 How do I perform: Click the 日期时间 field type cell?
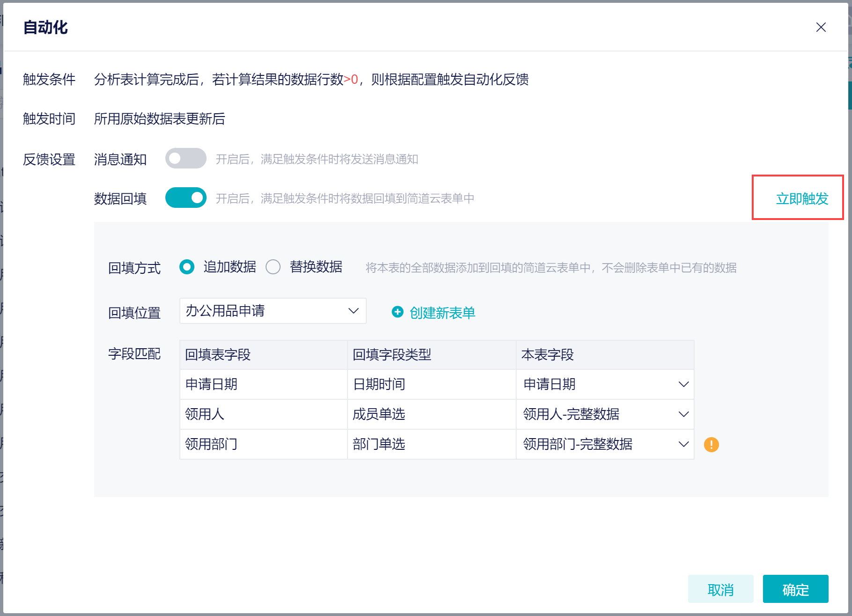[432, 384]
